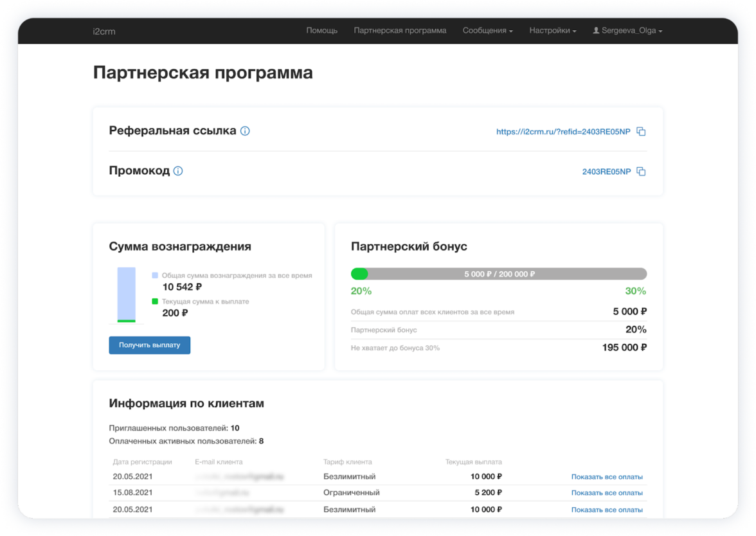The height and width of the screenshot is (536, 756).
Task: Click info icon next to Промокод
Action: point(178,171)
